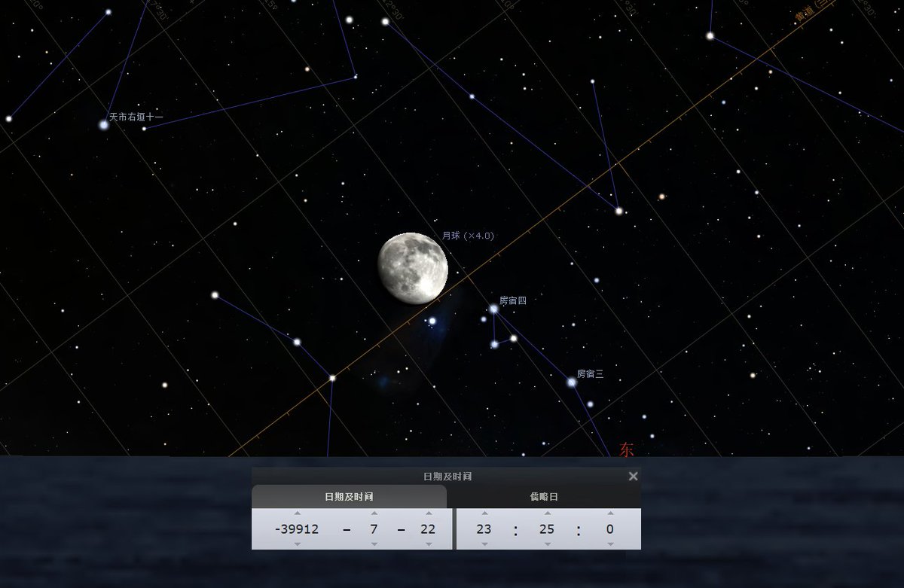
Task: Select the star labeled 房宿四
Action: click(493, 309)
